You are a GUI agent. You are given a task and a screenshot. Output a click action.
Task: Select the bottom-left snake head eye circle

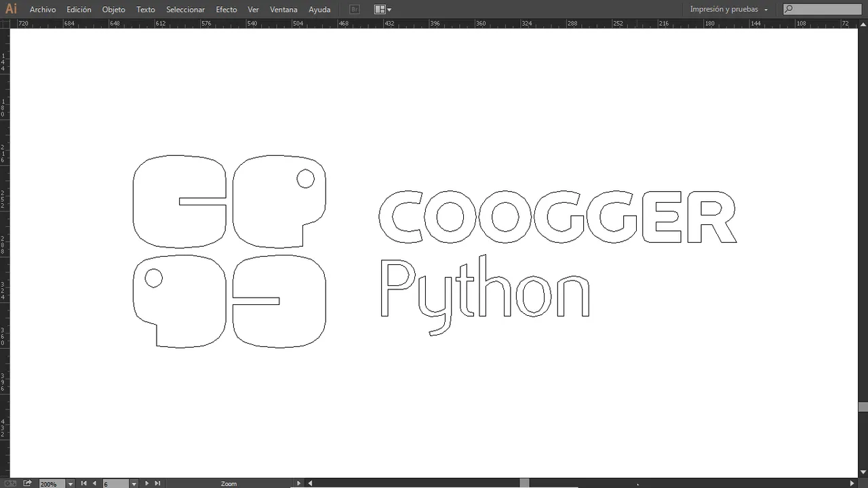click(154, 278)
